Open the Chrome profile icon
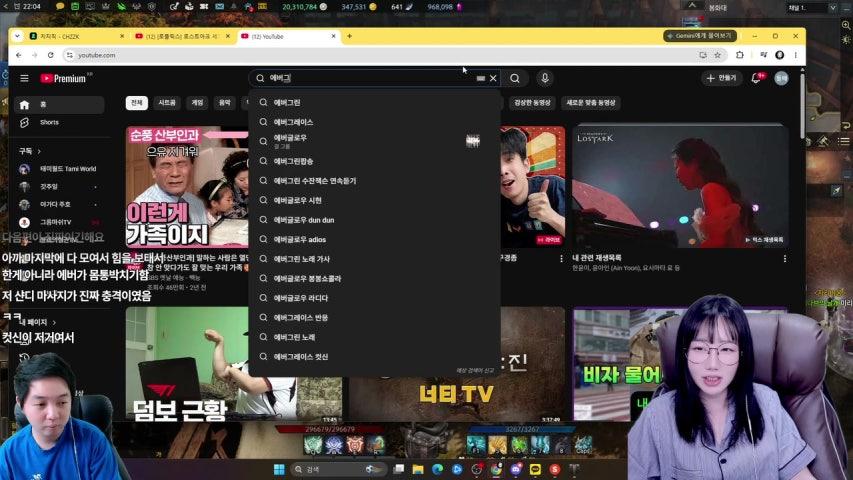 click(780, 55)
